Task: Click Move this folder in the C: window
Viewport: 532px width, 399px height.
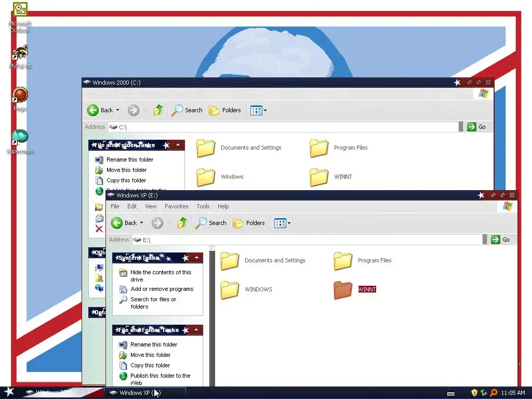Action: tap(126, 170)
